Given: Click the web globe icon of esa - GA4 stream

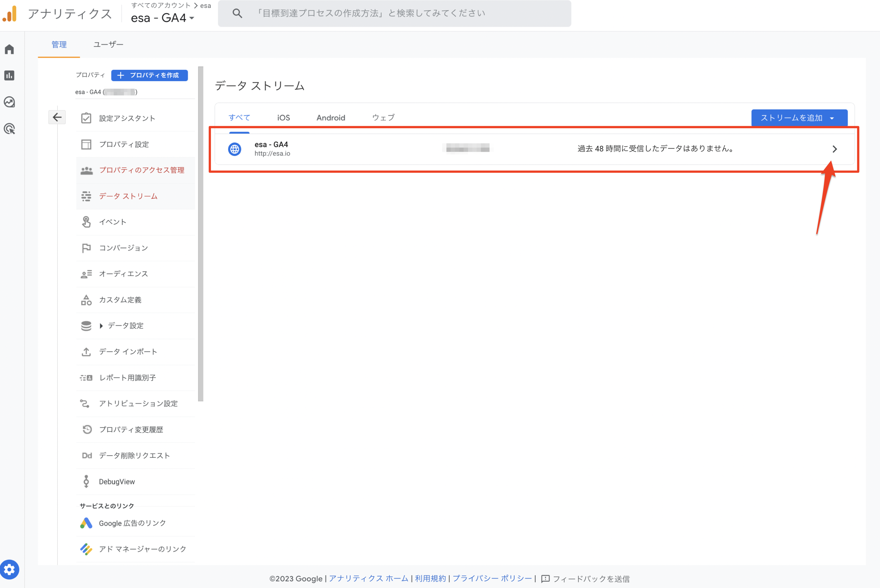Looking at the screenshot, I should pos(235,149).
